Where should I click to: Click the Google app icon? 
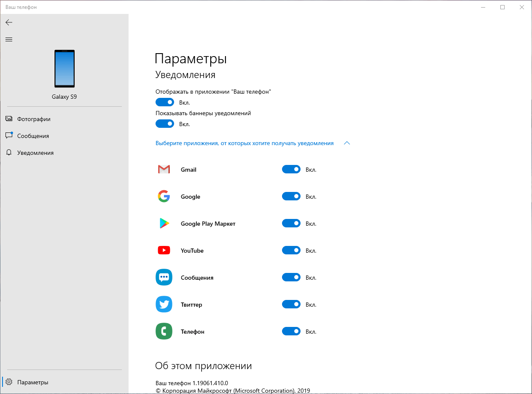164,196
